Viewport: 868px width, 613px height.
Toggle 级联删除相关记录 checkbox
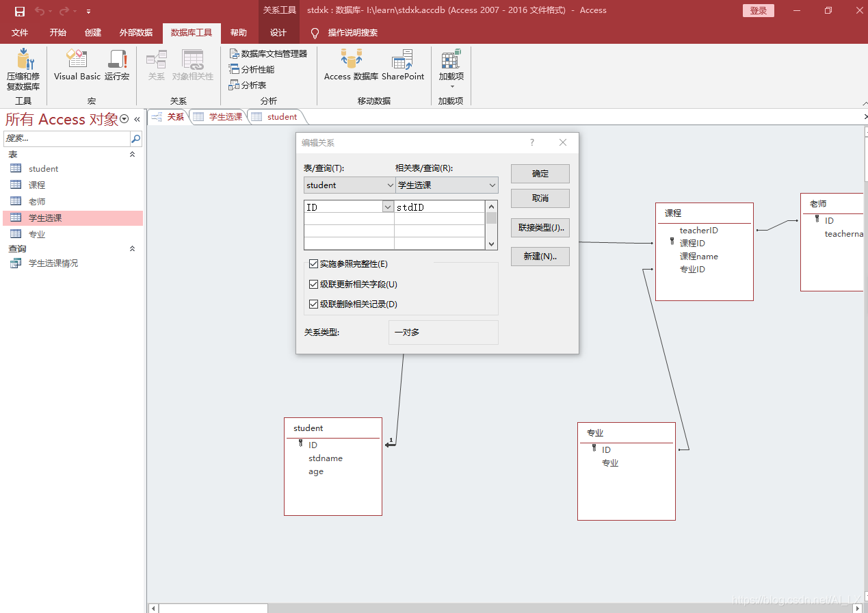pyautogui.click(x=313, y=304)
